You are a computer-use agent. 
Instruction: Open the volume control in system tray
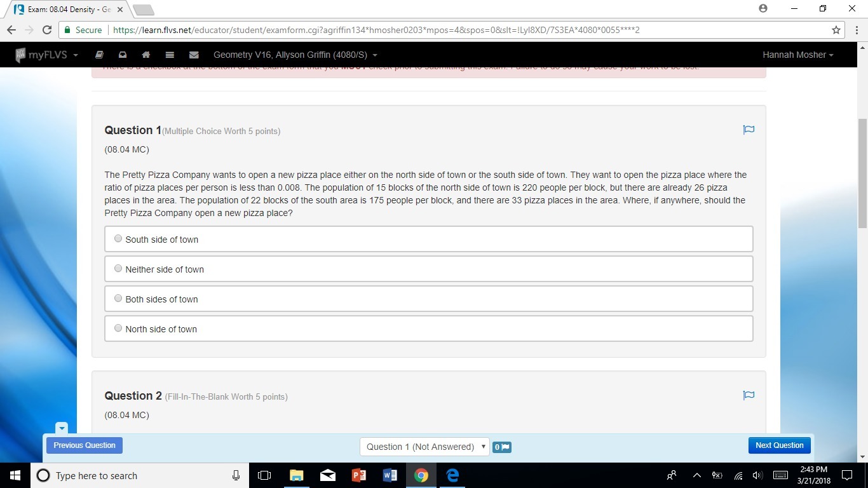(x=757, y=475)
